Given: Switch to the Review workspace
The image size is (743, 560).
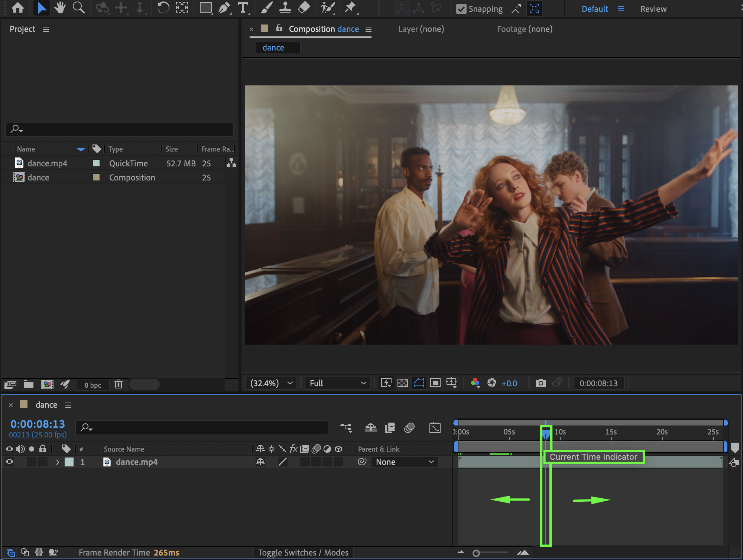Looking at the screenshot, I should click(x=653, y=9).
